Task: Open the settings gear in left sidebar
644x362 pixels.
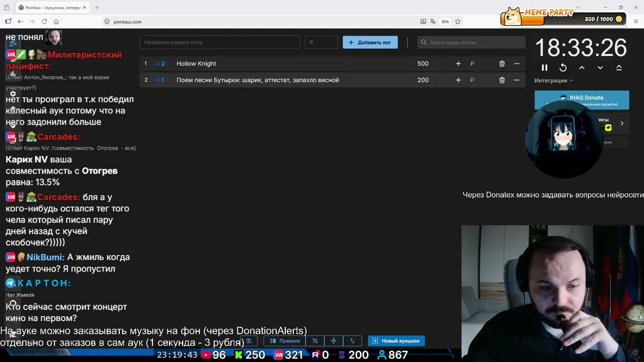Action: click(13, 94)
